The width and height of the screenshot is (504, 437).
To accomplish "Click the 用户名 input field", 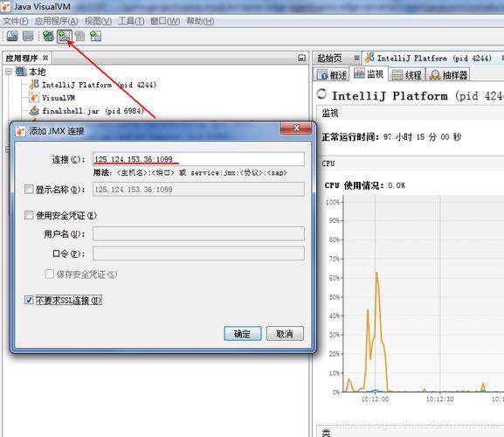I will pos(198,233).
